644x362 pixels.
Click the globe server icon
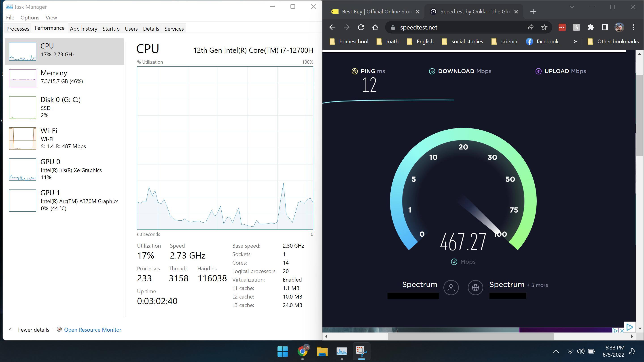(475, 288)
